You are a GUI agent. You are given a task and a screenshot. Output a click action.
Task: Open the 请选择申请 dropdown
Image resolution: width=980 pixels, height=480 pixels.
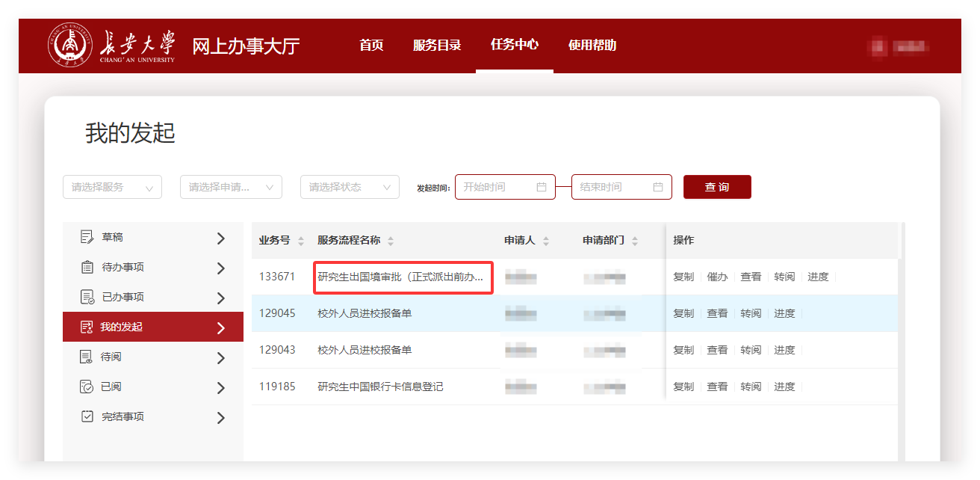pyautogui.click(x=231, y=187)
